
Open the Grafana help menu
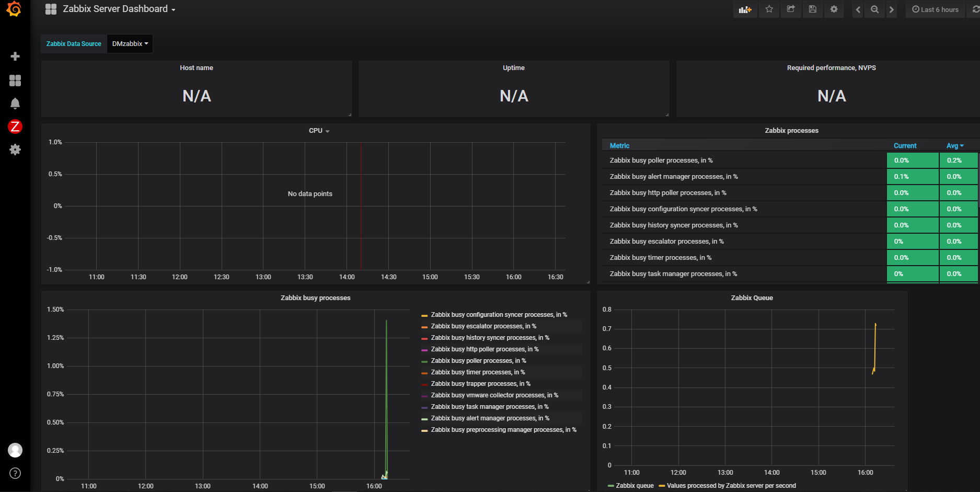click(x=15, y=473)
